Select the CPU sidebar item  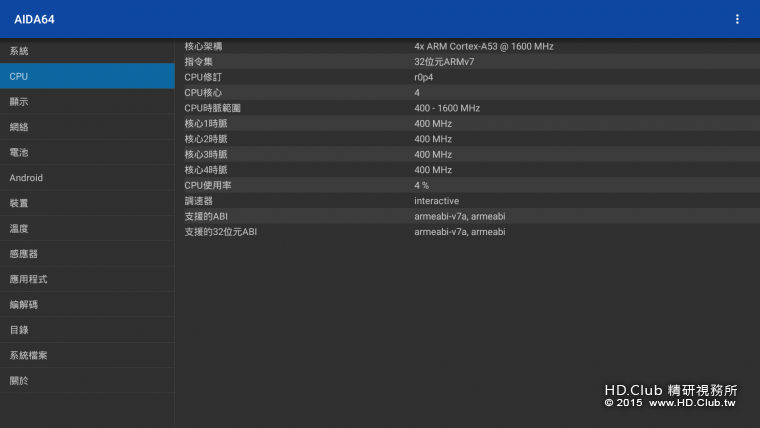(x=87, y=76)
